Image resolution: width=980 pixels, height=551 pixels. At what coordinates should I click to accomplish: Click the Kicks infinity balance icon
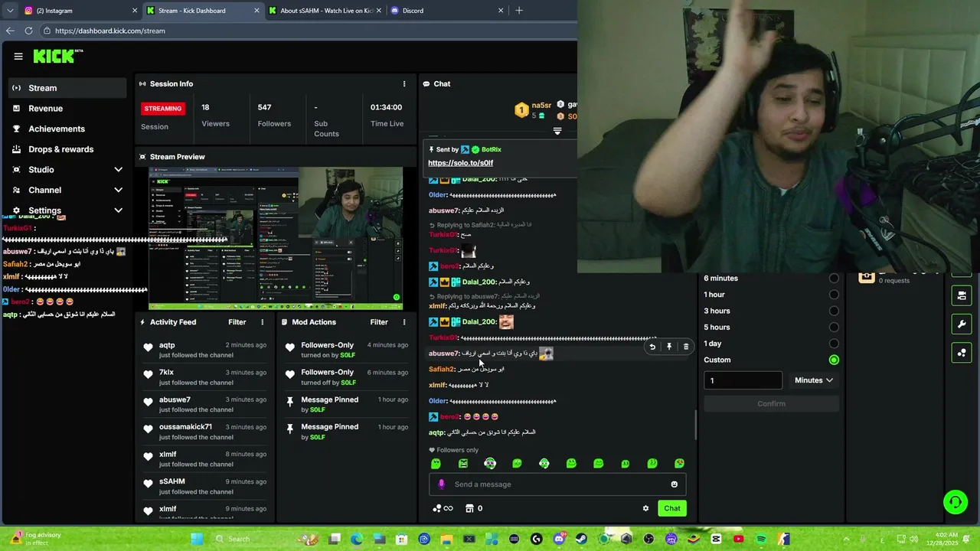point(443,508)
